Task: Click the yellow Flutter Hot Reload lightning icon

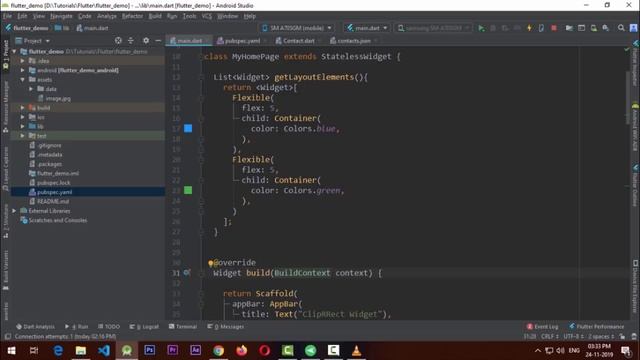Action: (529, 28)
